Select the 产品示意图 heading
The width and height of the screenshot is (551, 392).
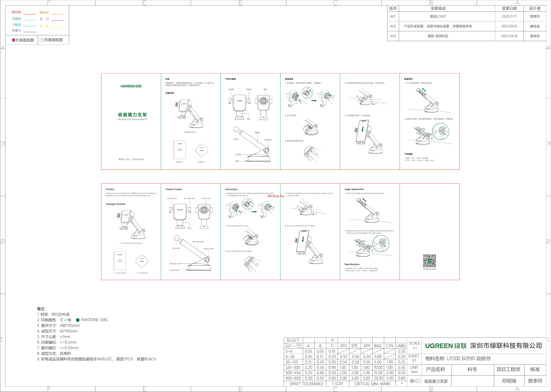tap(230, 79)
